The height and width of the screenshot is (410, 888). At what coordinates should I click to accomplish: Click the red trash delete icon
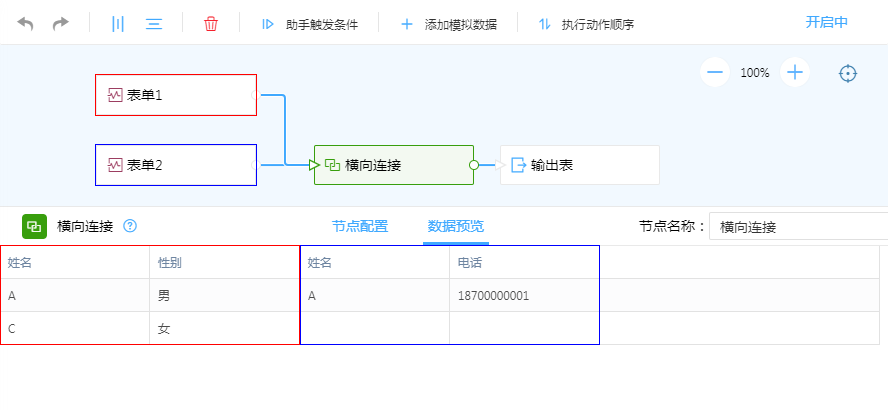pyautogui.click(x=211, y=23)
